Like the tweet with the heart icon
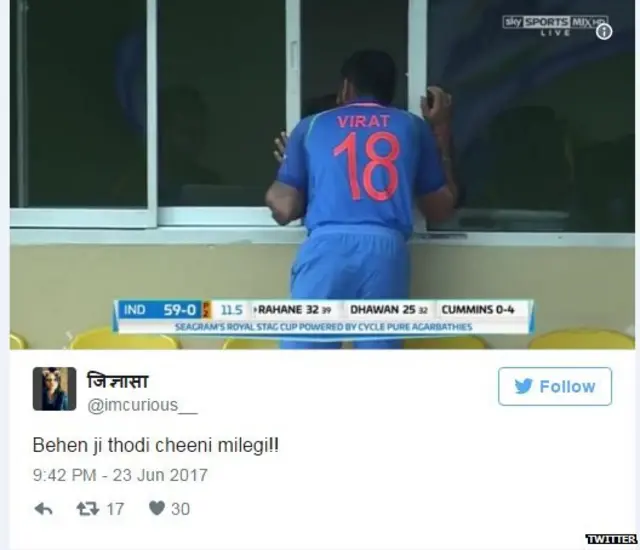 point(157,508)
